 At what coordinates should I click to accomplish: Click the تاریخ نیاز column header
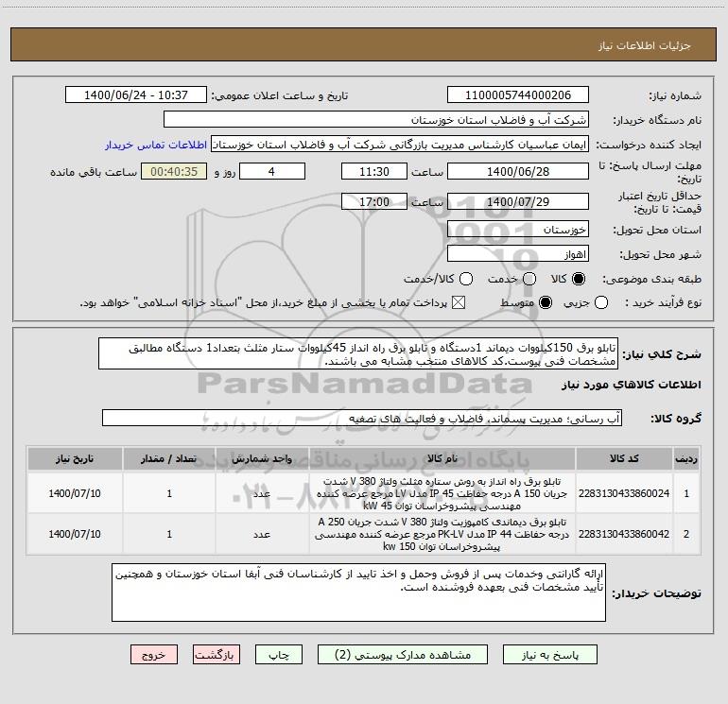pos(75,458)
